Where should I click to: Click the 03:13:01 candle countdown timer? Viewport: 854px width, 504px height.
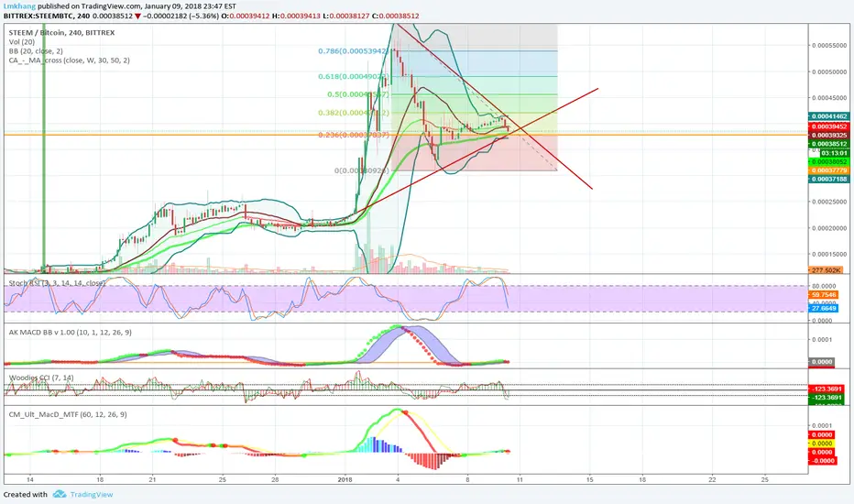point(835,153)
